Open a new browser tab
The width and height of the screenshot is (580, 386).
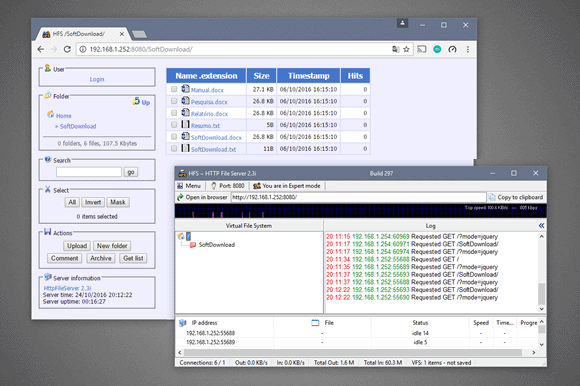tap(139, 34)
